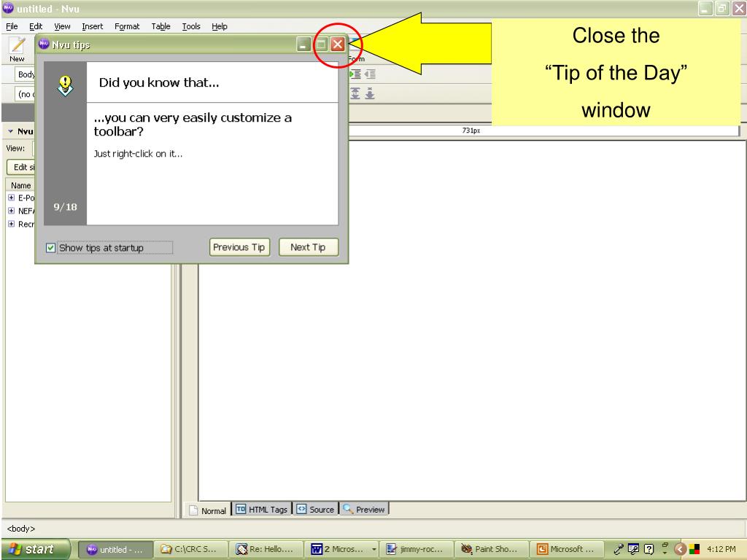747x560 pixels.
Task: Open the File menu
Action: tap(12, 26)
